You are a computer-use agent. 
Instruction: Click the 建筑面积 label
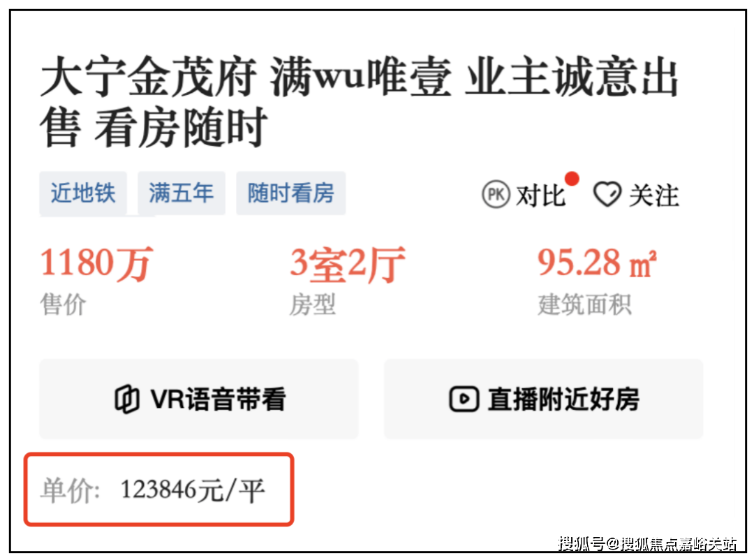(584, 305)
